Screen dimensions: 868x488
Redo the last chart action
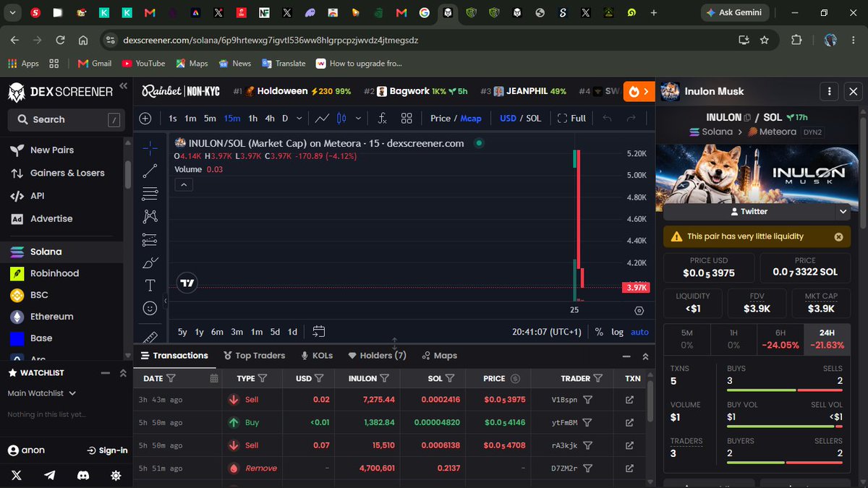[631, 118]
